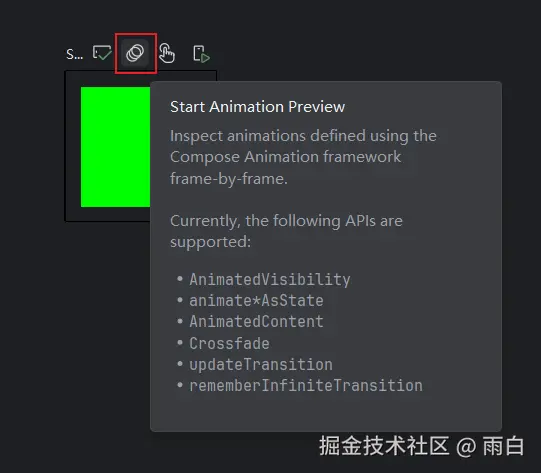Image resolution: width=541 pixels, height=473 pixels.
Task: Select the truncated "S..." preview name label
Action: pos(75,54)
